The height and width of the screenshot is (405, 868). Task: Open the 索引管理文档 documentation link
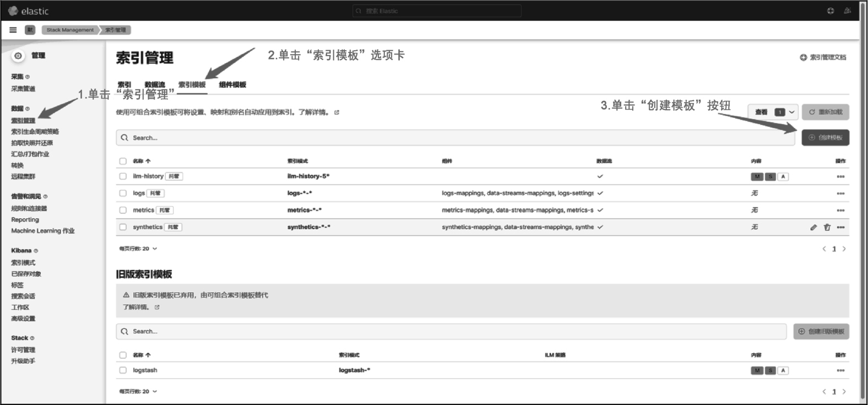823,57
